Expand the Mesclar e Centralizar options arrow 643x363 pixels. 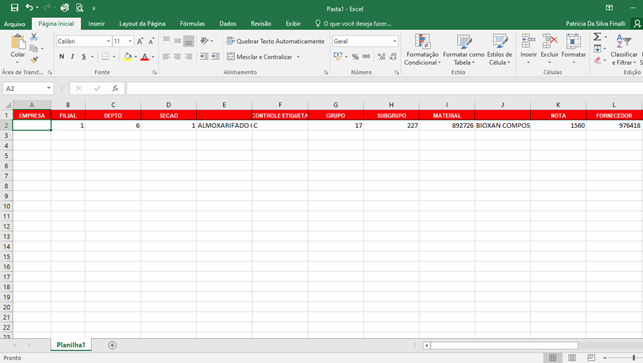point(298,57)
